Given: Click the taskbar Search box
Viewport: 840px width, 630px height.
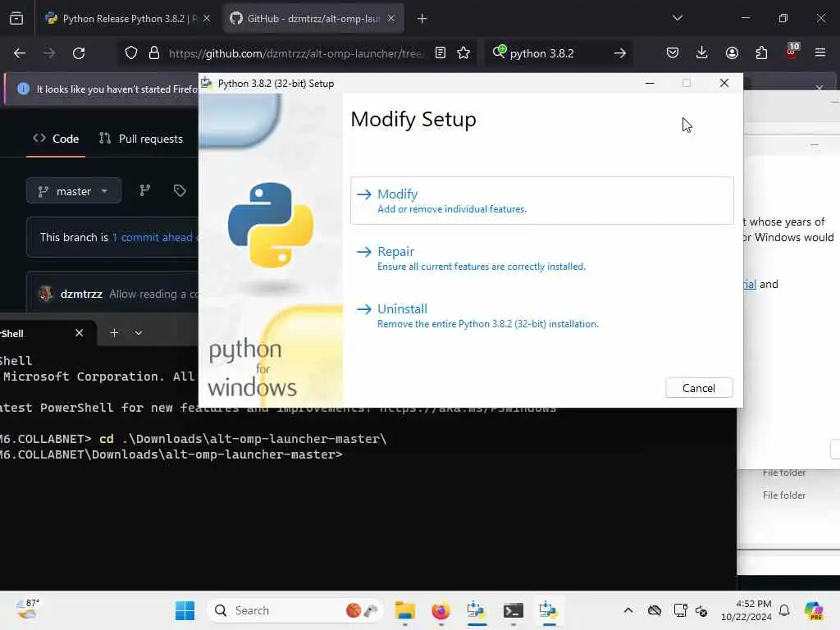Looking at the screenshot, I should pyautogui.click(x=295, y=610).
